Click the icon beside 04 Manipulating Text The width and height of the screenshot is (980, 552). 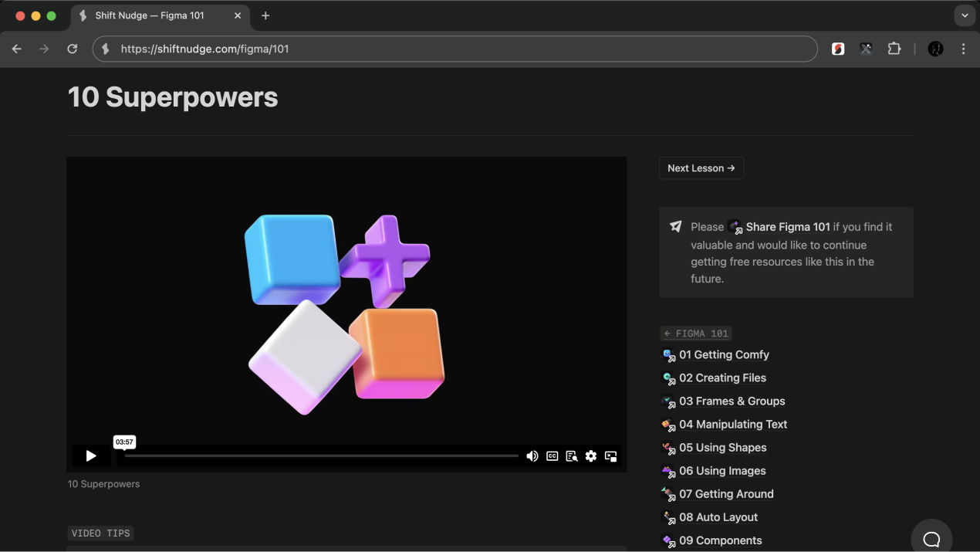(x=669, y=425)
